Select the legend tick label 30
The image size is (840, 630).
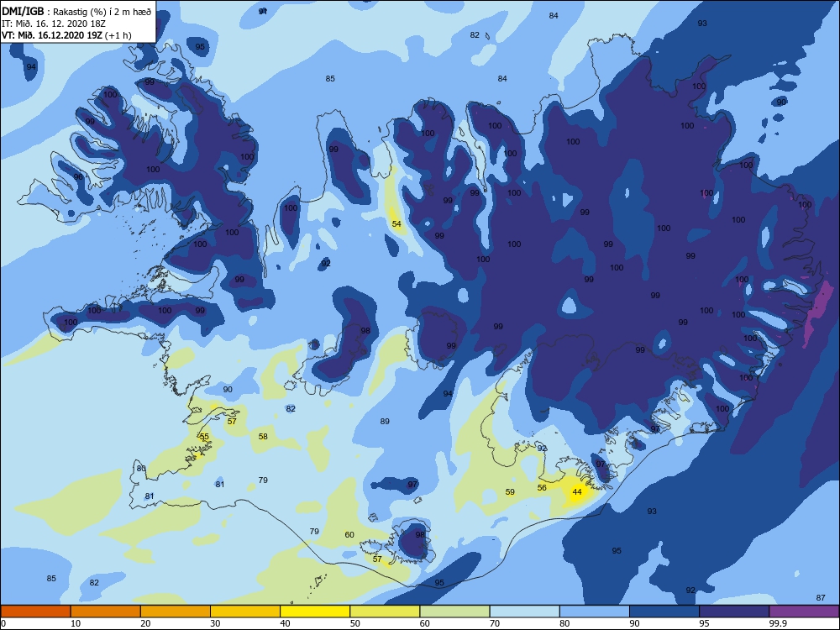[215, 623]
